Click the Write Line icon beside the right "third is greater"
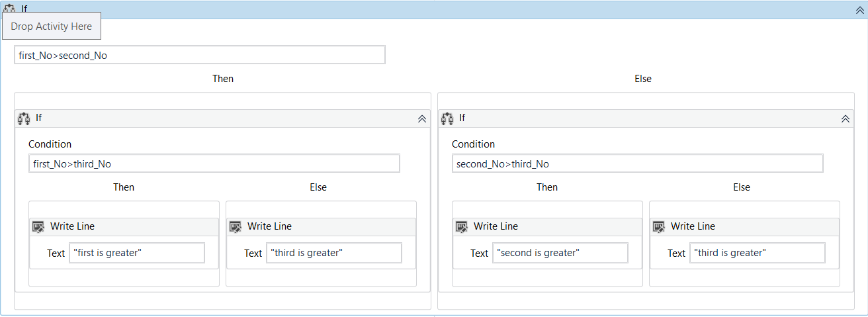The width and height of the screenshot is (868, 317). (659, 226)
